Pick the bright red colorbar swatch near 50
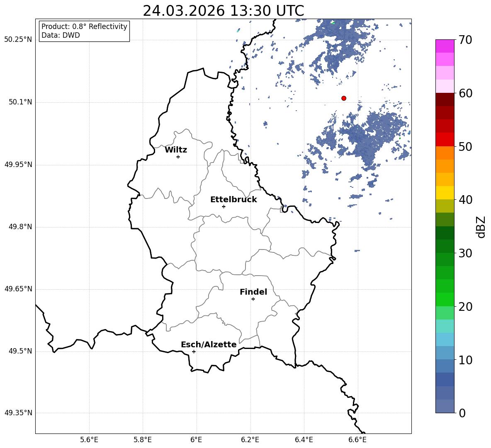The height and width of the screenshot is (448, 491). 445,140
